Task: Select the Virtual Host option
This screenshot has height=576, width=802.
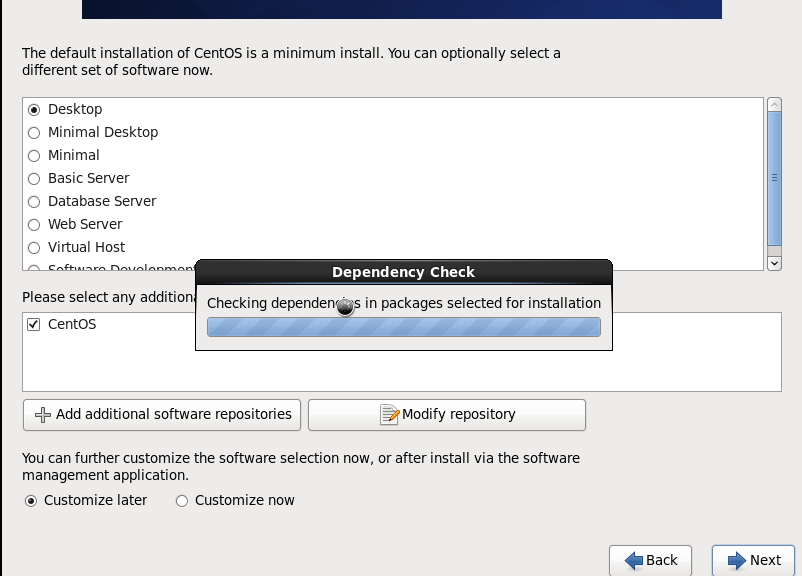Action: pos(34,248)
